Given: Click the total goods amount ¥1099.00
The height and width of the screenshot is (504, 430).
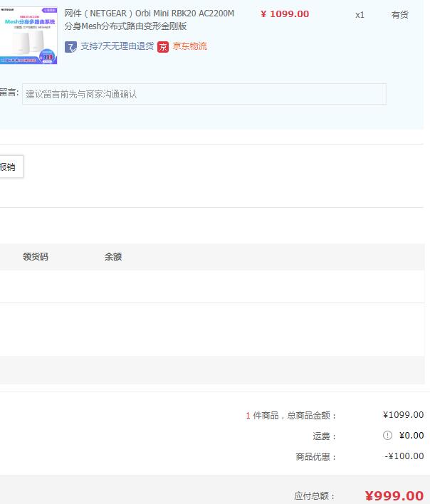Looking at the screenshot, I should pos(403,415).
